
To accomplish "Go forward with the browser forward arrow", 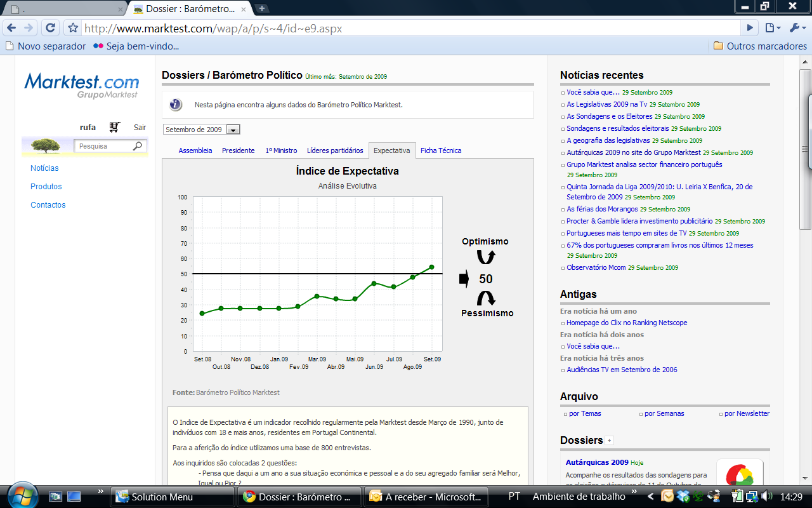I will (x=29, y=28).
